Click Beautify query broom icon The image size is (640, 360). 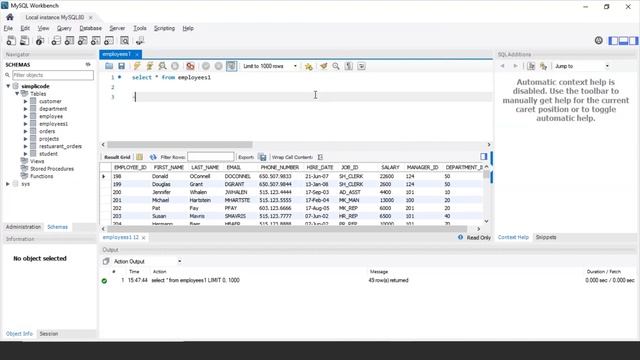[323, 66]
